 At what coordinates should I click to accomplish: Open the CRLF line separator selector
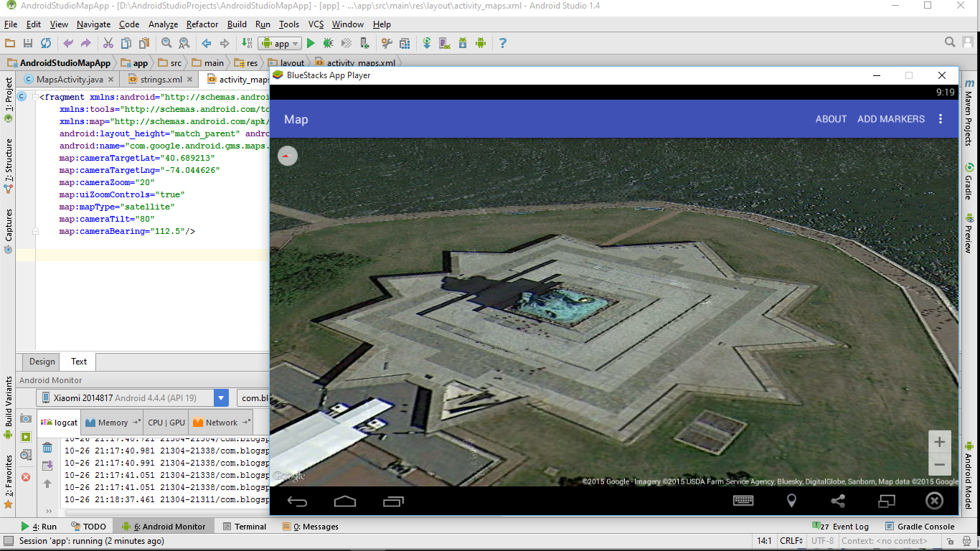tap(791, 541)
